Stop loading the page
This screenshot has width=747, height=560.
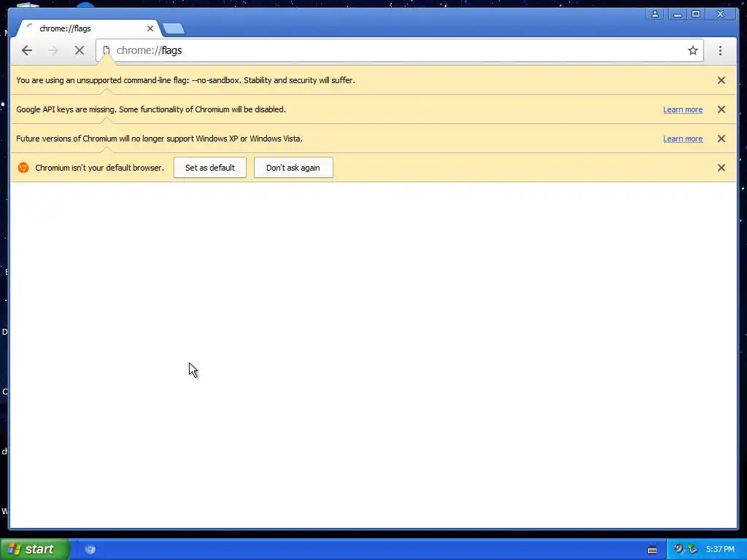pos(80,50)
